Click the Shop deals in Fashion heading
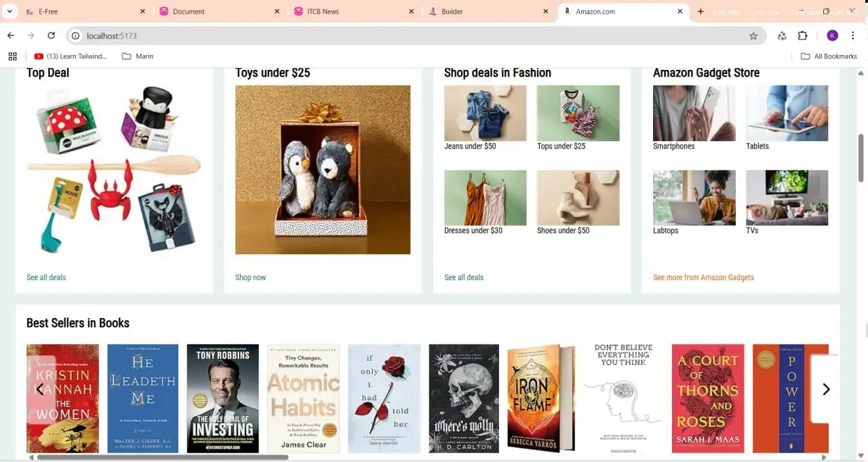 click(x=498, y=73)
